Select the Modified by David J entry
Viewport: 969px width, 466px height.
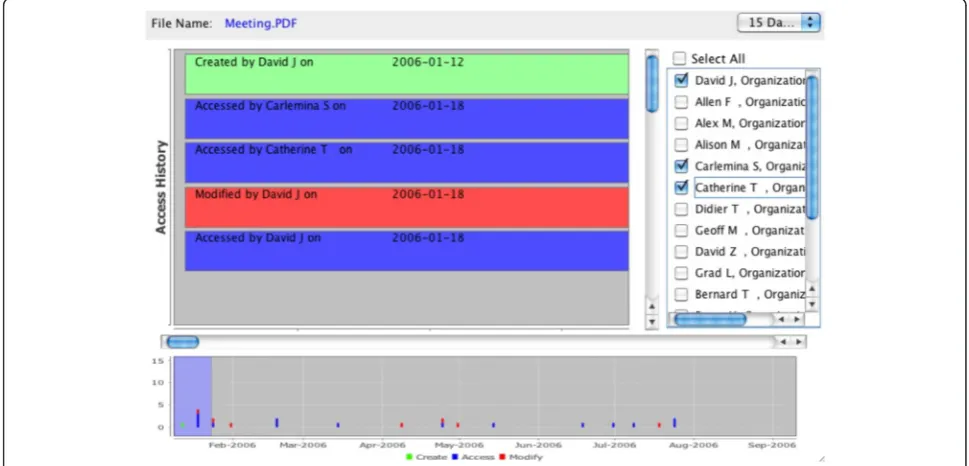click(407, 207)
